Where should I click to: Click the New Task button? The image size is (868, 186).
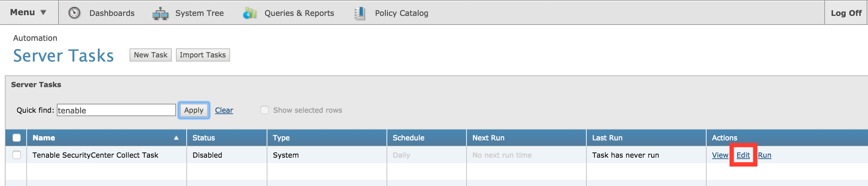pos(151,55)
